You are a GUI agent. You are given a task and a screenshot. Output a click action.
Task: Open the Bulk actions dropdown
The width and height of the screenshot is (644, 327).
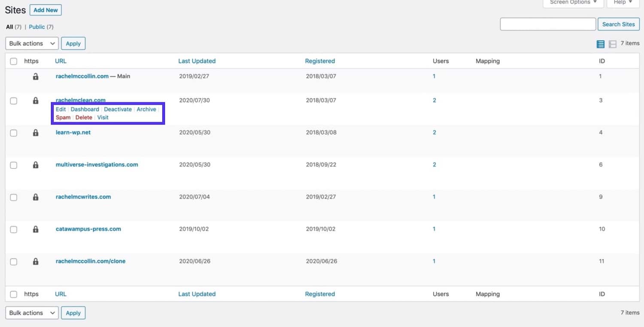click(x=31, y=43)
